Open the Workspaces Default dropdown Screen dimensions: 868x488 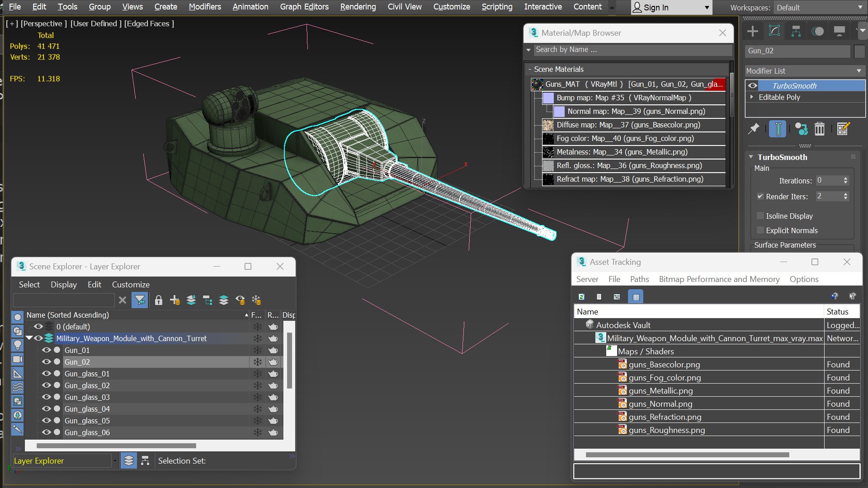819,8
